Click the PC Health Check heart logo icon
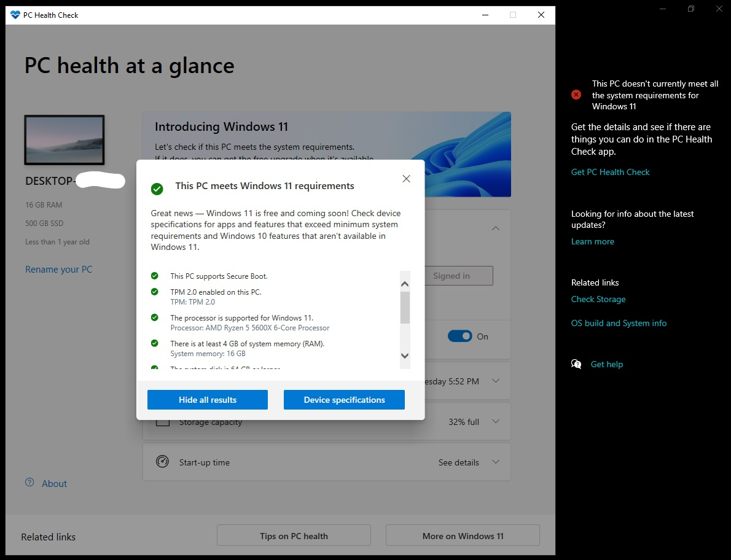The image size is (731, 560). [x=15, y=15]
